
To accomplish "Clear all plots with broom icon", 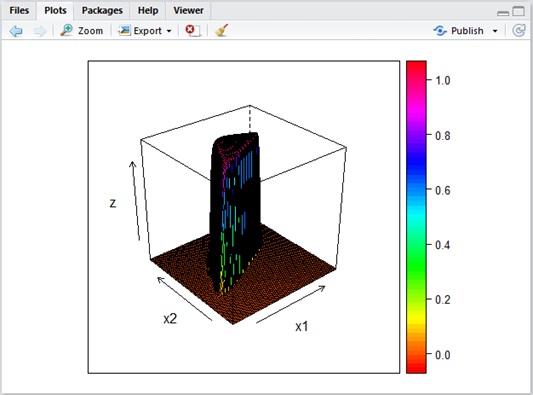I will point(221,30).
